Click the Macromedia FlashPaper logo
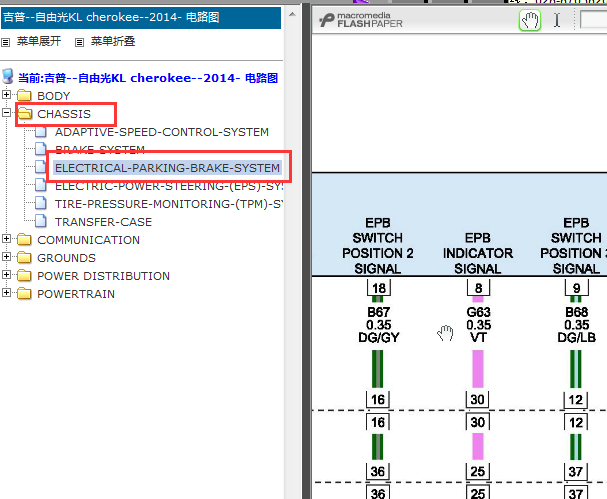 tap(361, 20)
